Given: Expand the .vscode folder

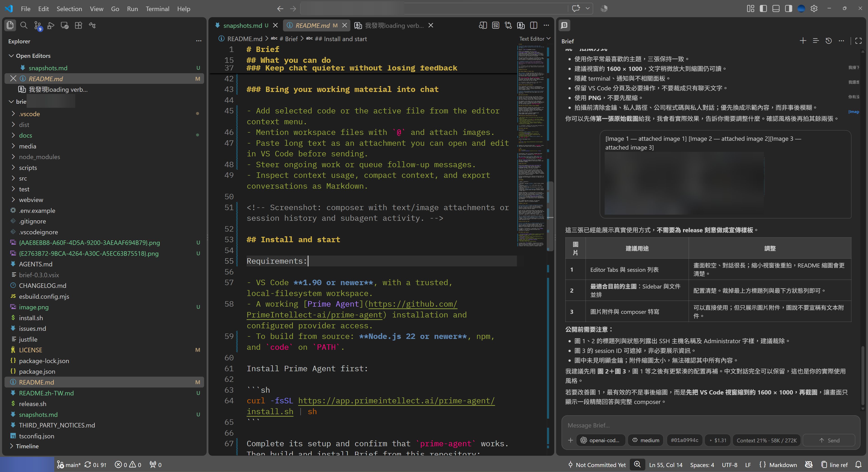Looking at the screenshot, I should click(x=104, y=114).
